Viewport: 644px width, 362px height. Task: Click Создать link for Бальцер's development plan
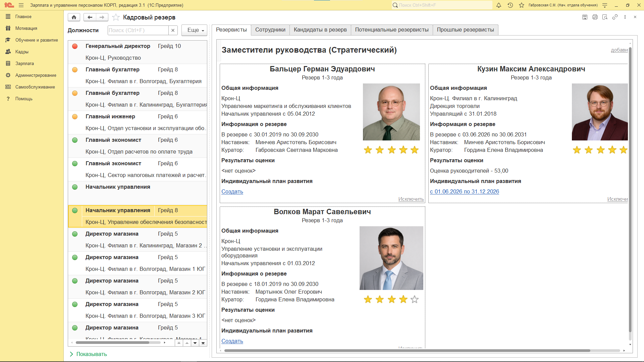tap(232, 191)
